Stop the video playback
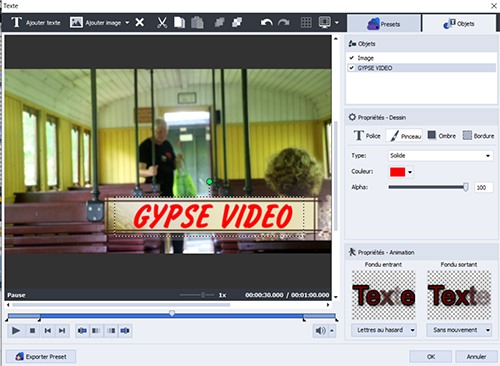The image size is (500, 366). tap(32, 331)
